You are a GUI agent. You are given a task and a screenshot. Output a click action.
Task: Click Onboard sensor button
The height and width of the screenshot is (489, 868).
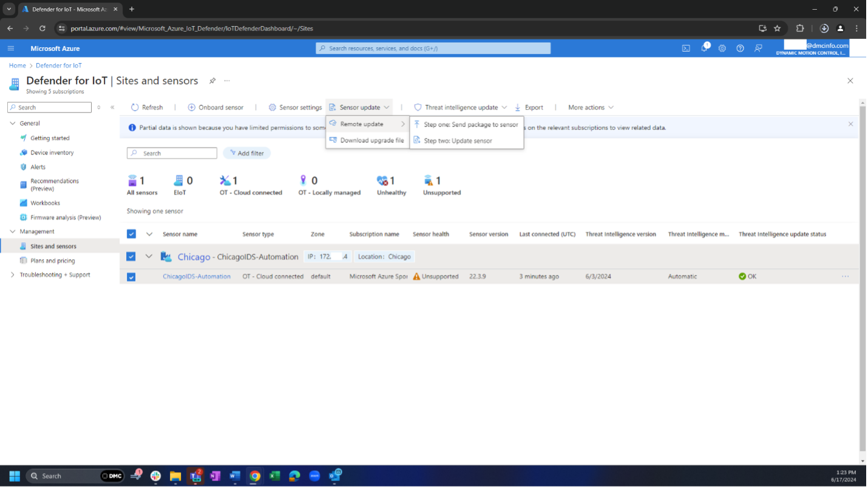215,107
